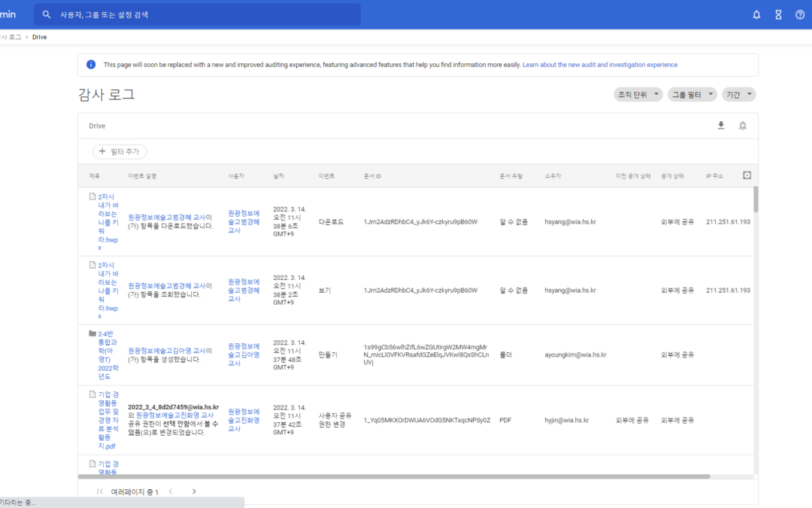812x508 pixels.
Task: Go to first page icon
Action: pos(100,491)
